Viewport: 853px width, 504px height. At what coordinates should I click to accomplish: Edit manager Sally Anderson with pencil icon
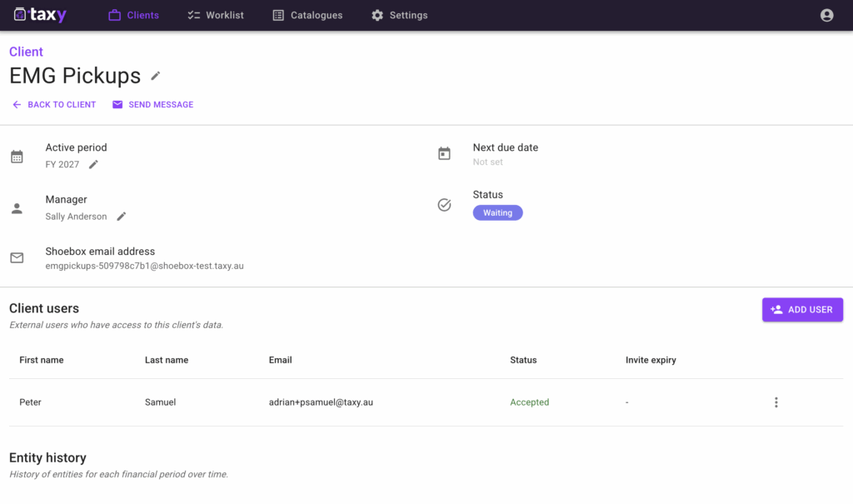pos(122,217)
